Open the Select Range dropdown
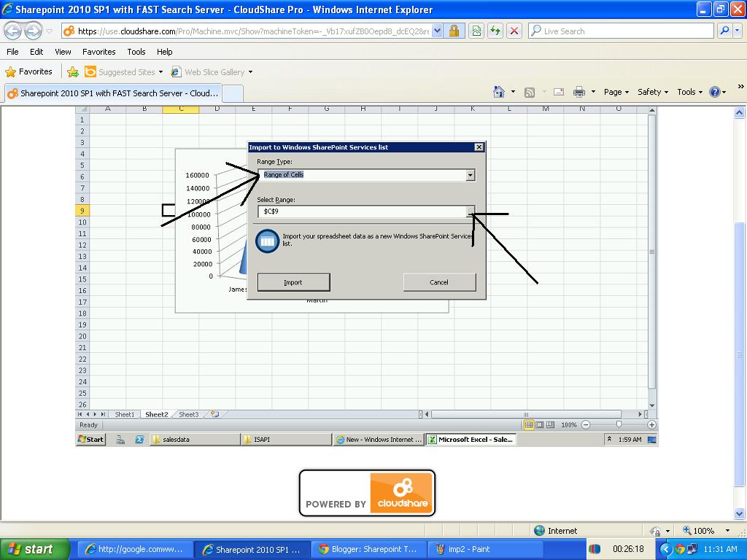This screenshot has height=560, width=747. [471, 212]
